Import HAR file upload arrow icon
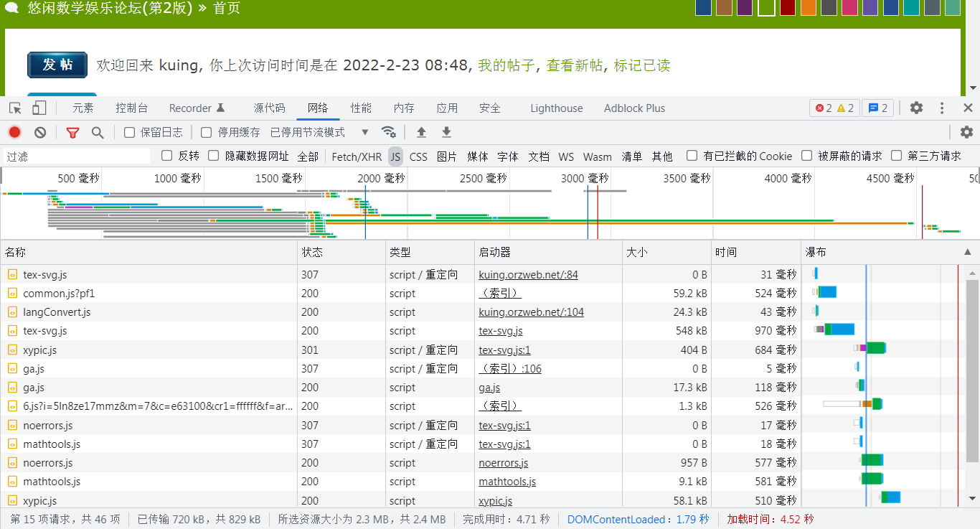Screen dimensions: 980x529 pos(421,132)
